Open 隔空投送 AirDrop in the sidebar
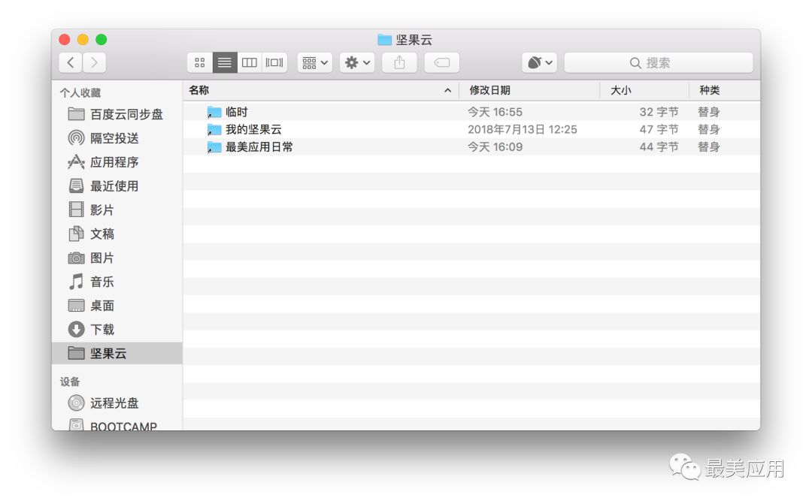812x504 pixels. [117, 138]
